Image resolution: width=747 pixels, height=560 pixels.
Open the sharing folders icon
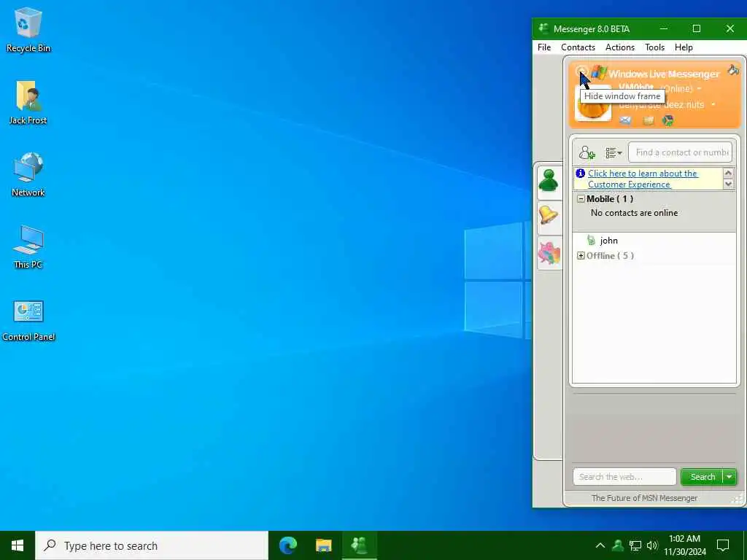[649, 120]
